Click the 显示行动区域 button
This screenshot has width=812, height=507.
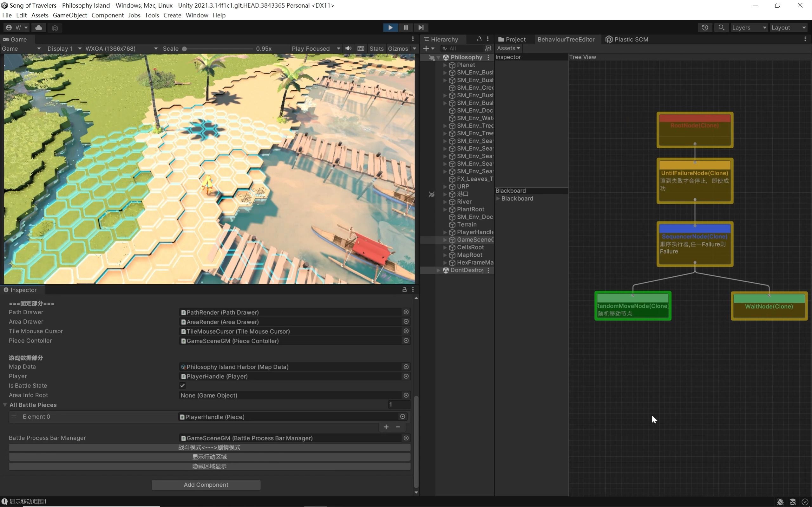tap(209, 457)
